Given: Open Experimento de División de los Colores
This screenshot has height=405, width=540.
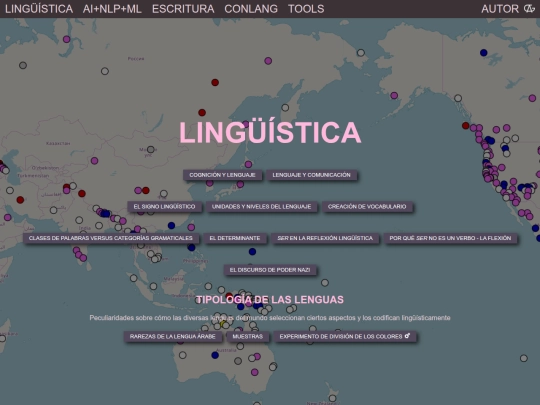Looking at the screenshot, I should pos(345,336).
